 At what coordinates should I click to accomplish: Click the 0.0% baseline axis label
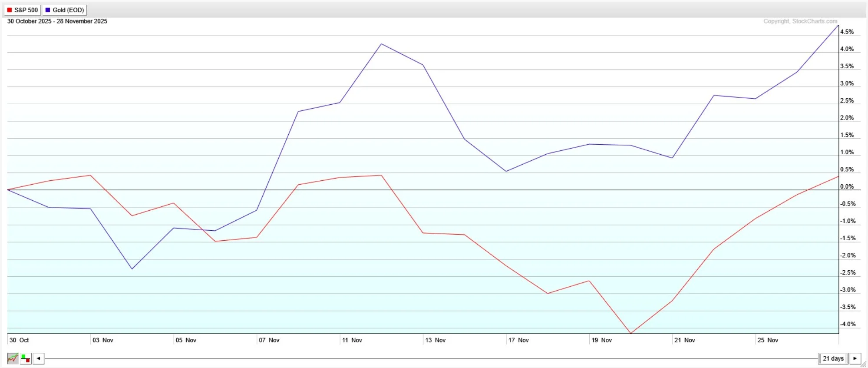(x=847, y=186)
